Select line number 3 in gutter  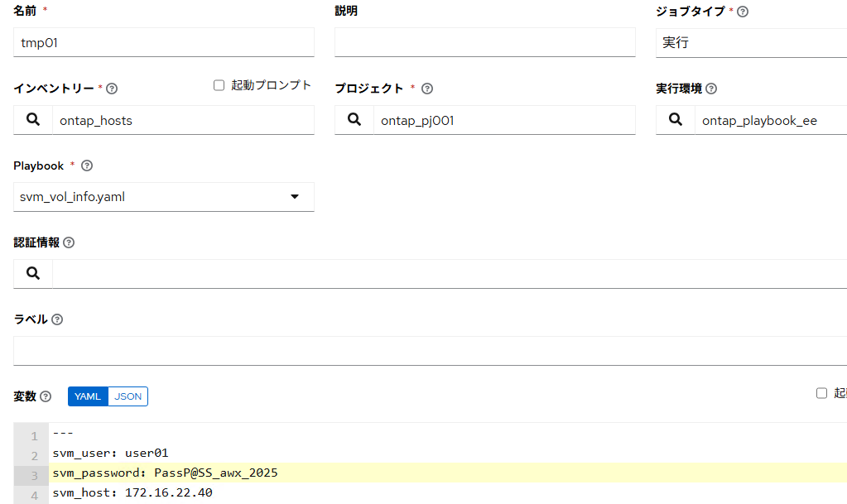pyautogui.click(x=34, y=476)
